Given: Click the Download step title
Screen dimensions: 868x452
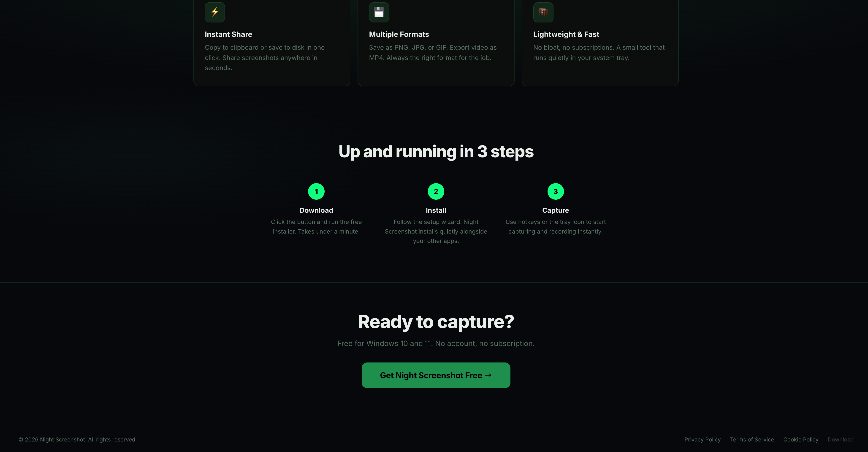Looking at the screenshot, I should click(x=316, y=210).
